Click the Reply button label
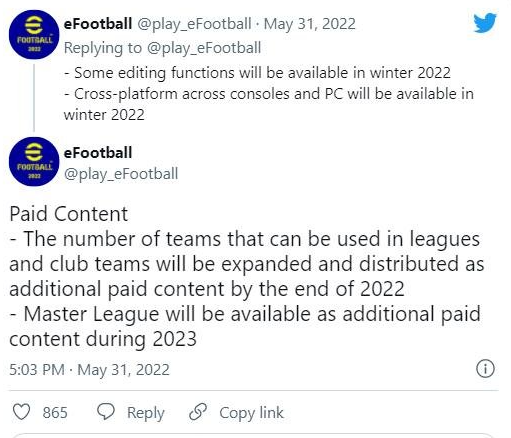The height and width of the screenshot is (438, 511). (146, 413)
